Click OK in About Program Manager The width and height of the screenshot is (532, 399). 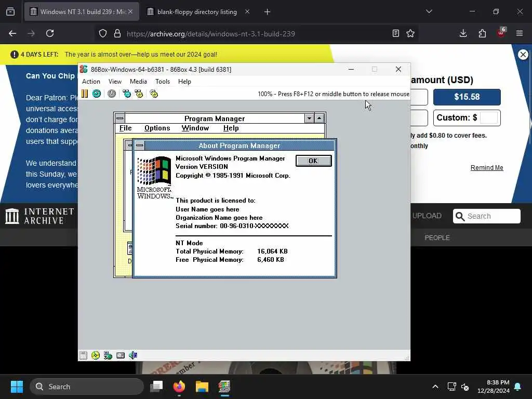(313, 161)
